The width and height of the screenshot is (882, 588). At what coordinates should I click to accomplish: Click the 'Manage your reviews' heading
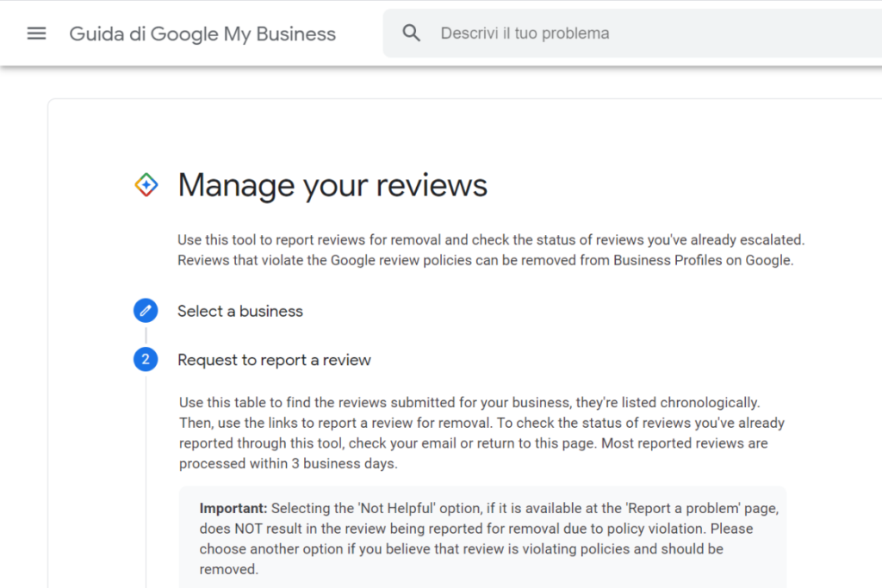click(332, 185)
